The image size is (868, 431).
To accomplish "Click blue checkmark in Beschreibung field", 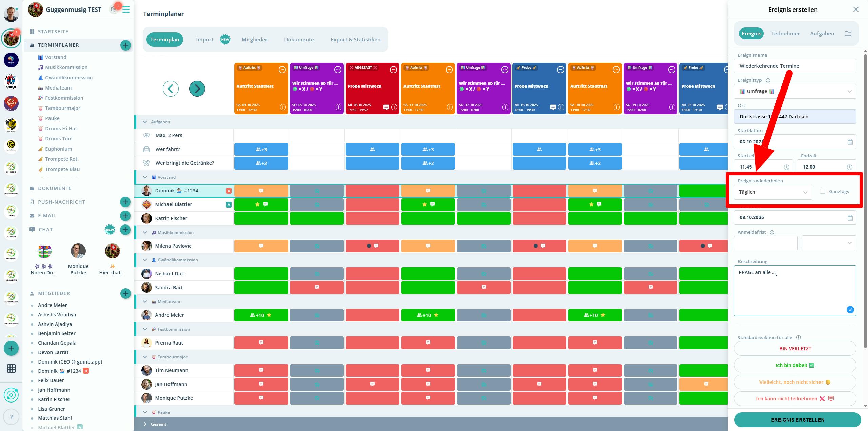I will tap(850, 310).
